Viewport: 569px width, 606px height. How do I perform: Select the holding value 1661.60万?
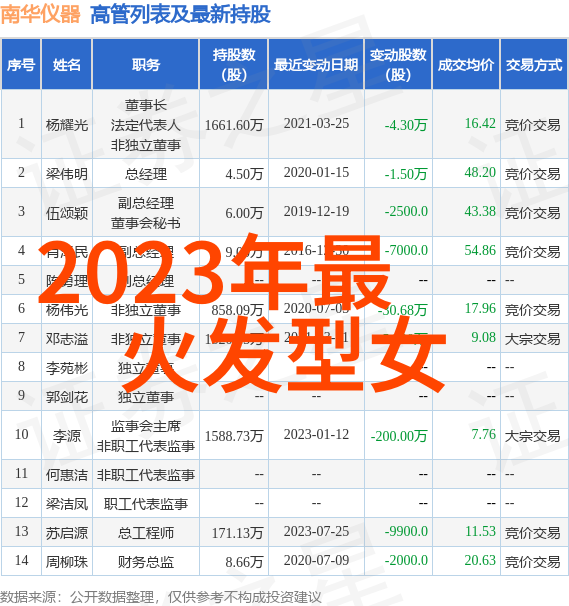tap(234, 124)
